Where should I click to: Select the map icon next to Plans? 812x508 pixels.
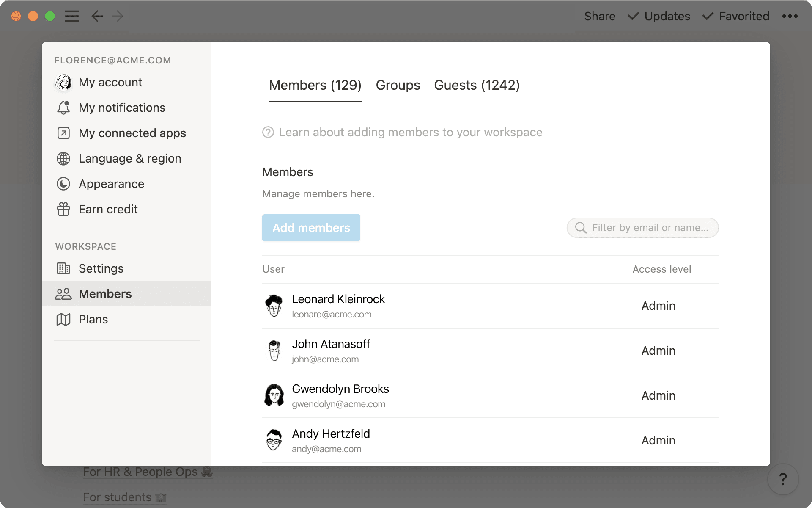63,319
